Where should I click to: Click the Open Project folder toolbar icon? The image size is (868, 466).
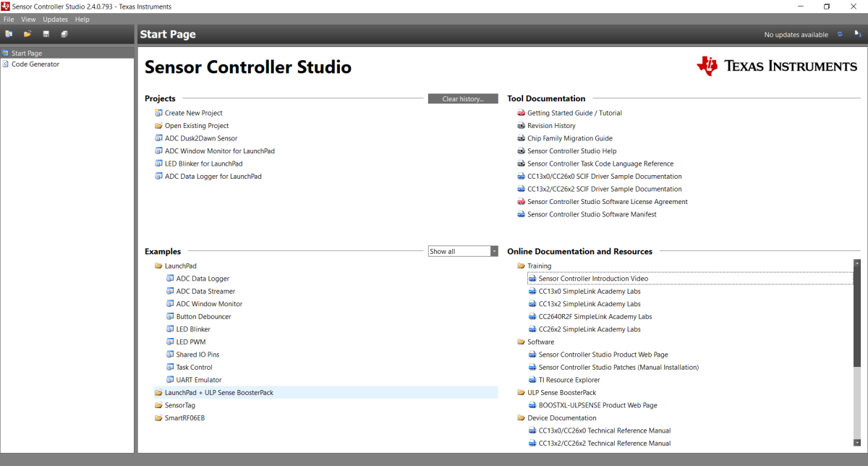tap(27, 34)
